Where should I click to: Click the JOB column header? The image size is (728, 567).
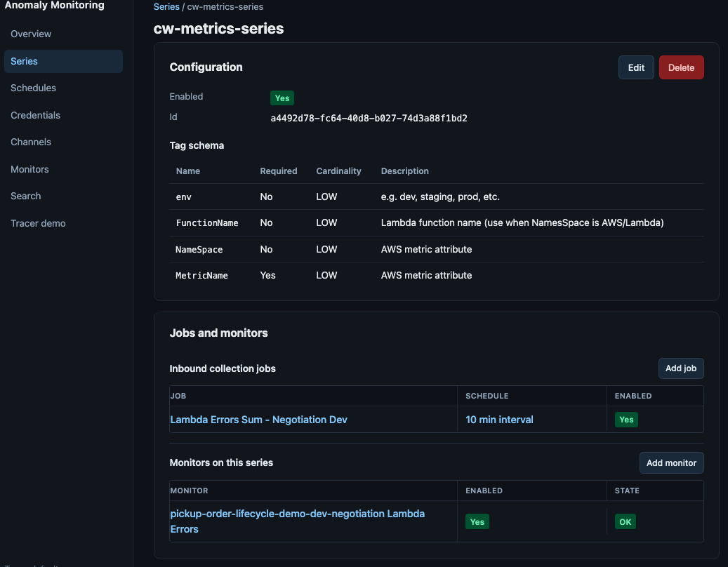(x=178, y=396)
